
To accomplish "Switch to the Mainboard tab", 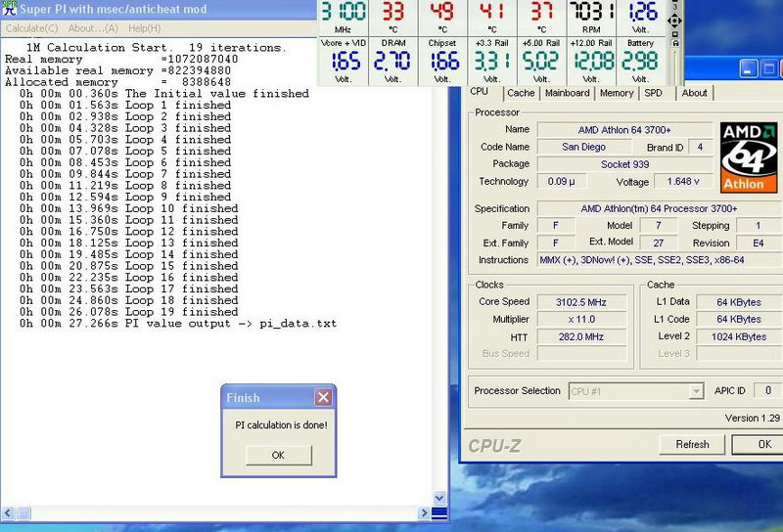I will point(568,93).
